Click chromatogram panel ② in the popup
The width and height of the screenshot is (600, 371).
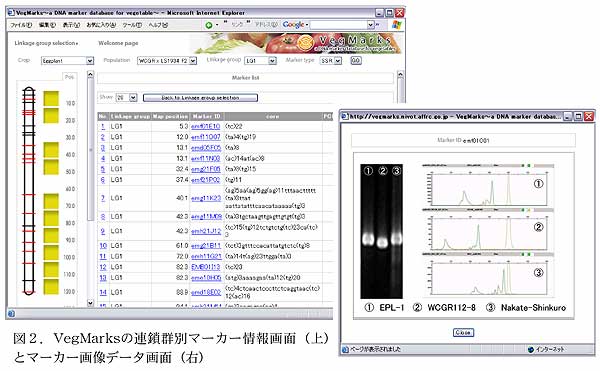coord(488,229)
